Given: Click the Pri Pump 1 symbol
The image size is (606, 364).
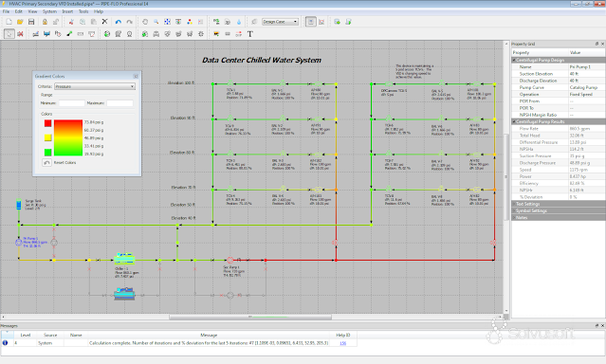Looking at the screenshot, I should (x=19, y=243).
